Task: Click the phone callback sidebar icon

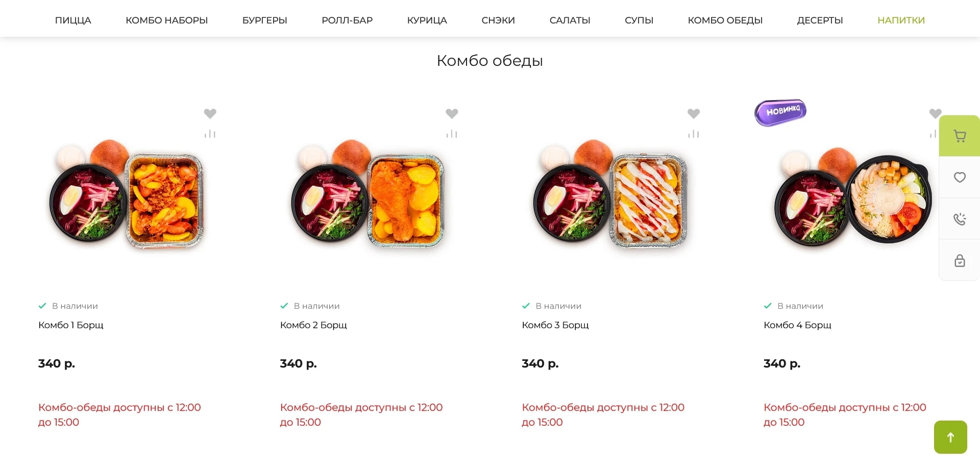Action: point(960,219)
